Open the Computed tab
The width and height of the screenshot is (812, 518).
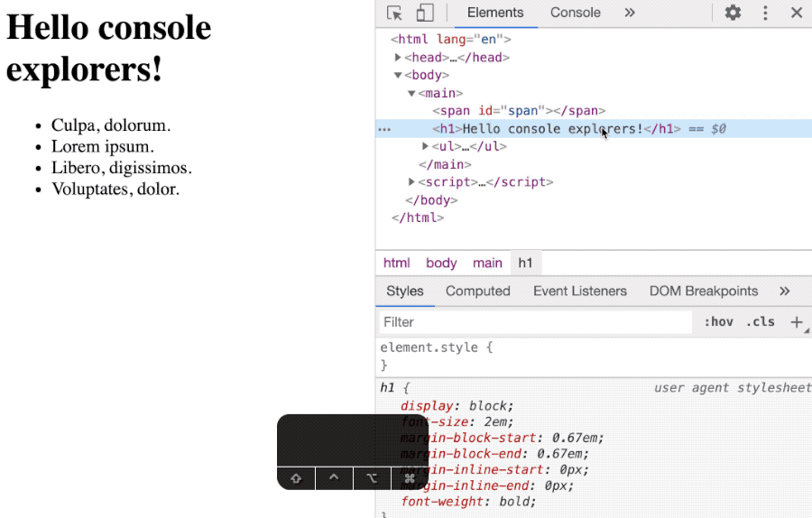pos(477,291)
